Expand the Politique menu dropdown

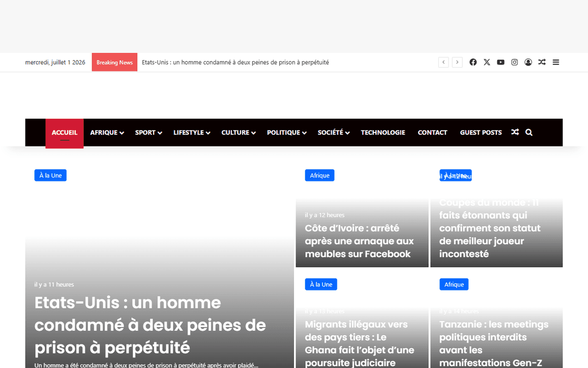point(286,132)
